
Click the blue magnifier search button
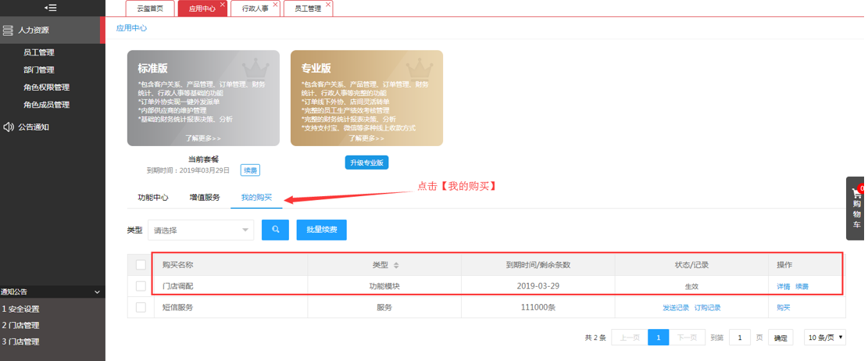275,230
